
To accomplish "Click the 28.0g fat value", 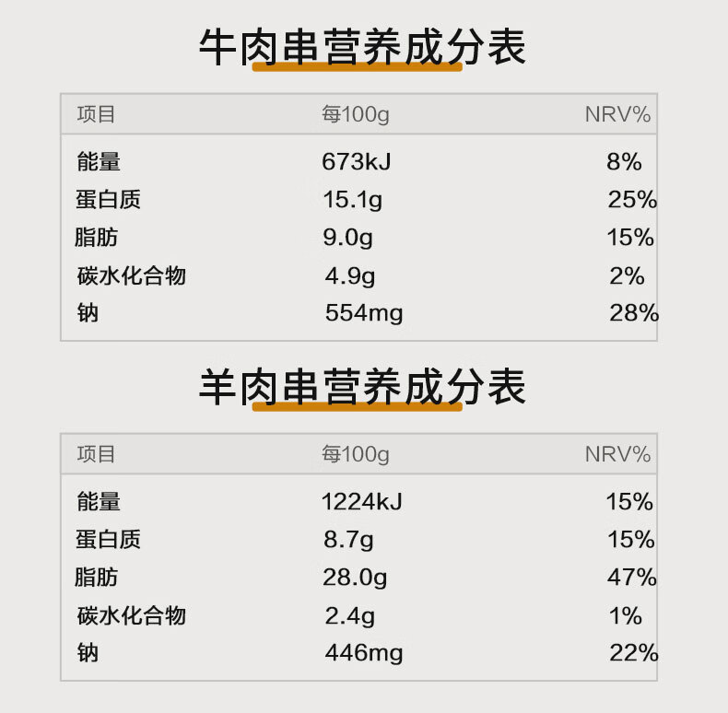I will point(355,578).
